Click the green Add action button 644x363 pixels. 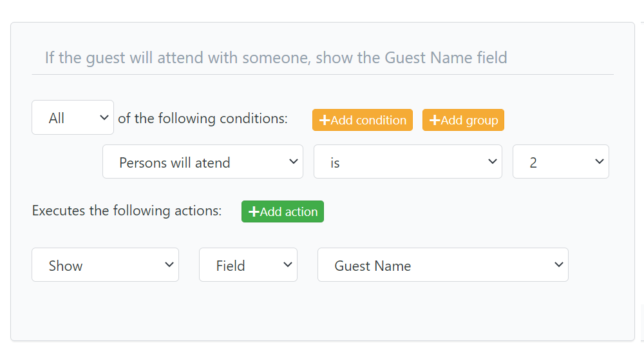[283, 212]
